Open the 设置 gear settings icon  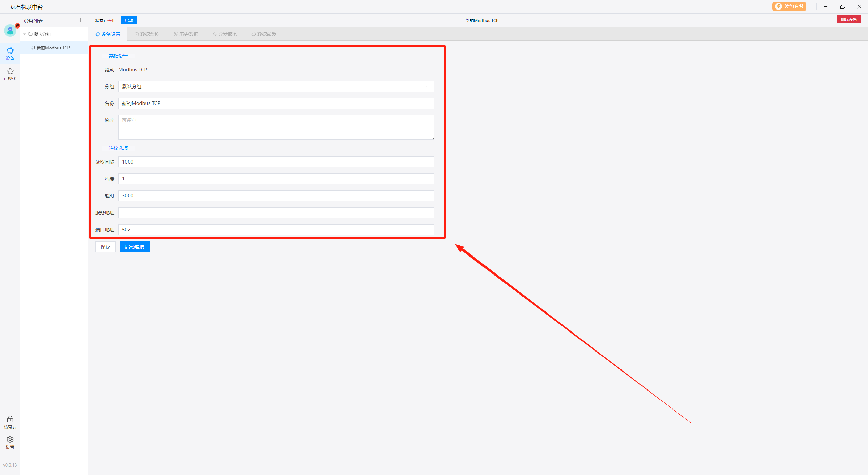click(10, 442)
